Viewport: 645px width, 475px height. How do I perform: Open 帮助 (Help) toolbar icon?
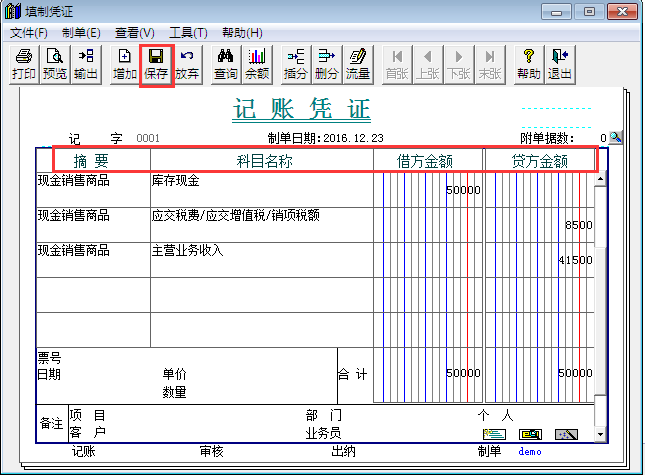529,65
